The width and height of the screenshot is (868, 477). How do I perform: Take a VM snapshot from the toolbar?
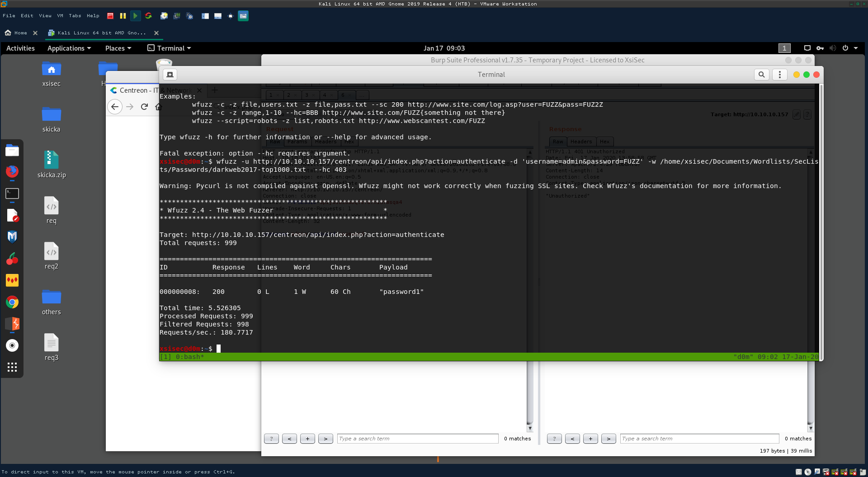164,16
